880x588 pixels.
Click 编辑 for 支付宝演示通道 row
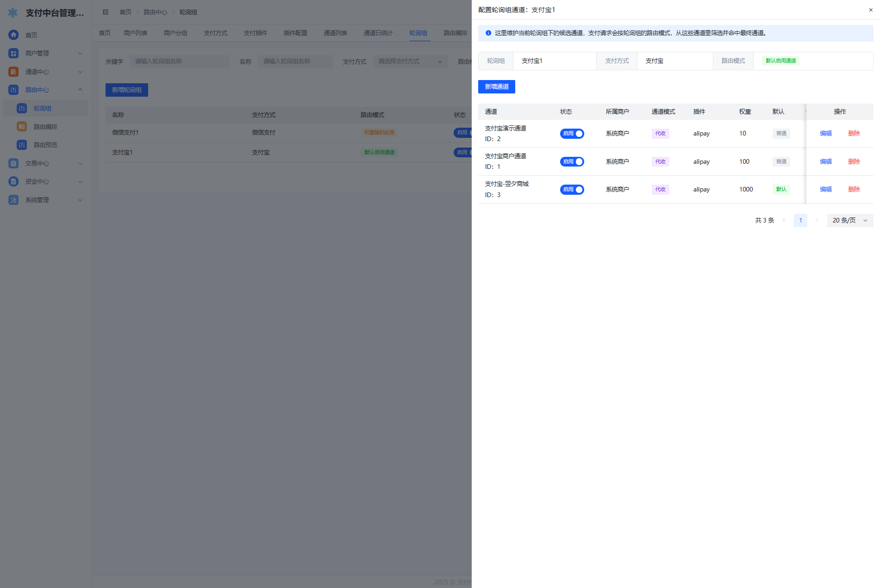(825, 133)
